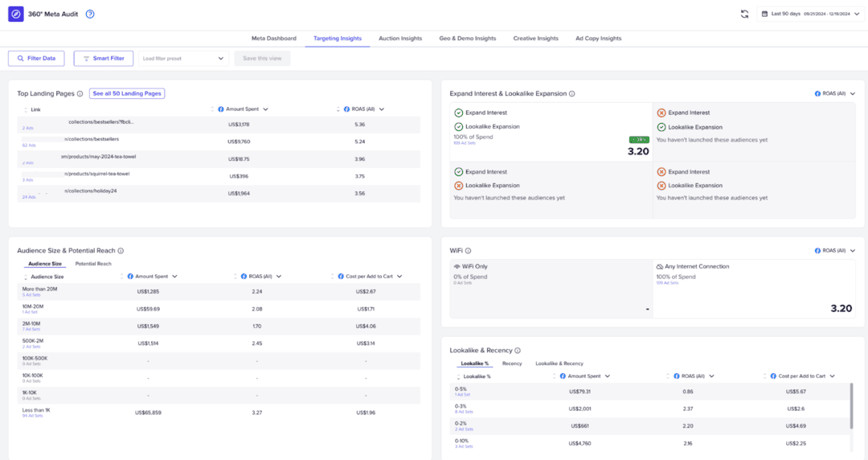Click the Filter Data button
Image resolution: width=868 pixels, height=460 pixels.
pos(36,58)
